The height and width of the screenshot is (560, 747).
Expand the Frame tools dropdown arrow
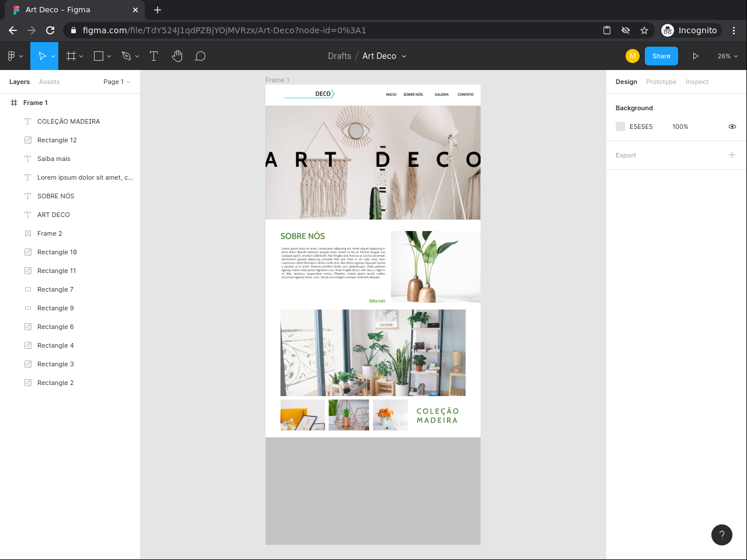tap(81, 57)
